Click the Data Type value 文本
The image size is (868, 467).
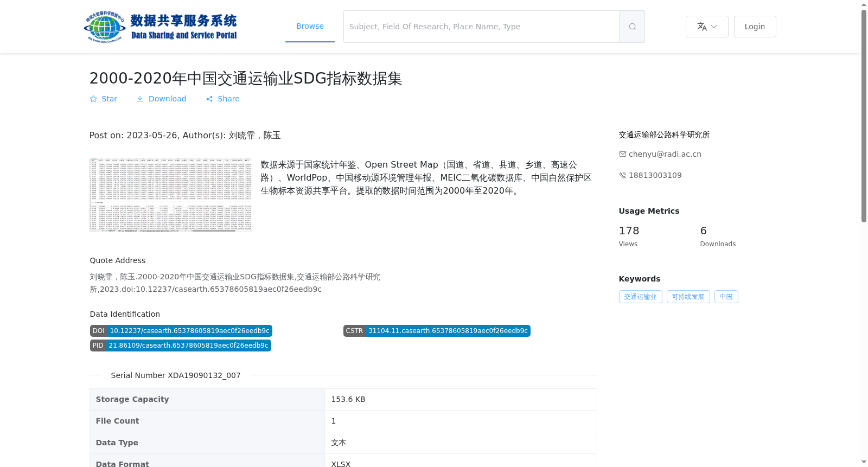coord(339,443)
